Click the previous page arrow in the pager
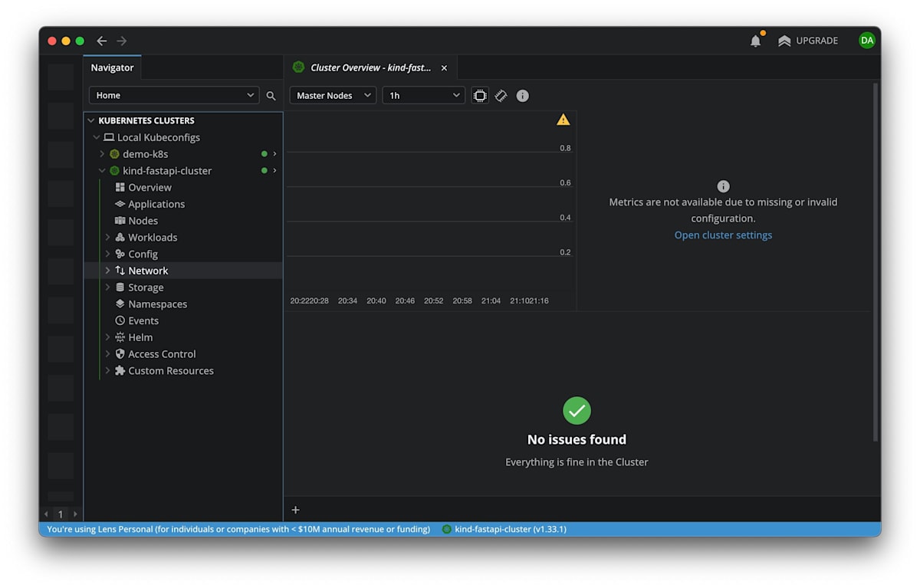Screen dimensions: 920x588 tap(46, 514)
